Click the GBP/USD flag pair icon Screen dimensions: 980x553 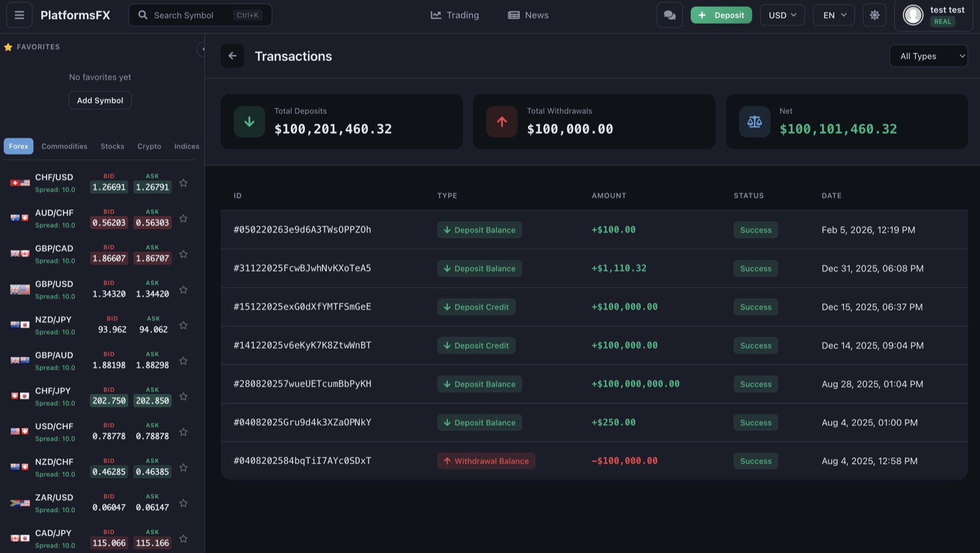20,289
